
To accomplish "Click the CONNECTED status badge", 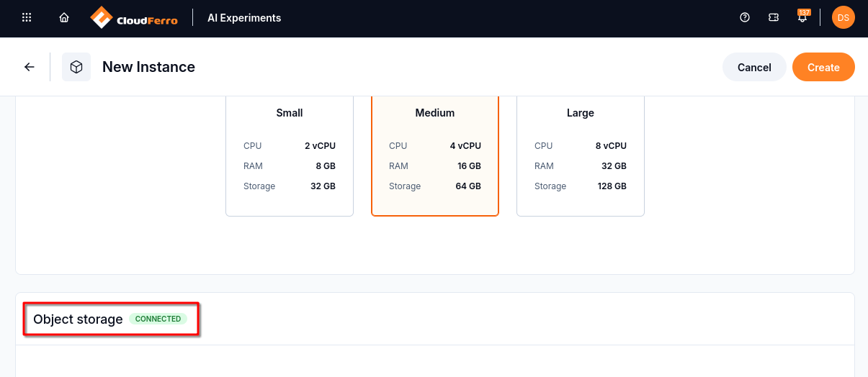I will [158, 319].
